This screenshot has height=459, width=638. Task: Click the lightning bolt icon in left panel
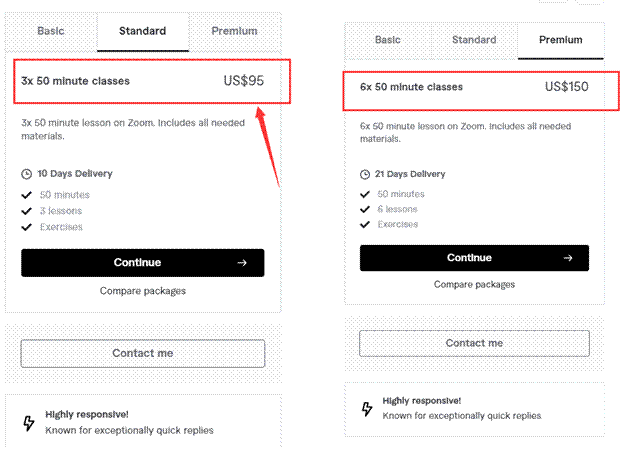[29, 423]
